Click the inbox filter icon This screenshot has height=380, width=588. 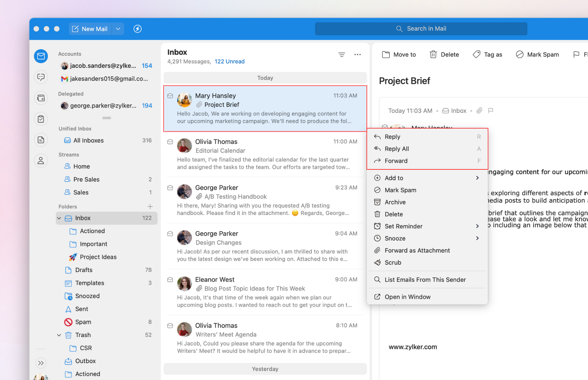342,54
